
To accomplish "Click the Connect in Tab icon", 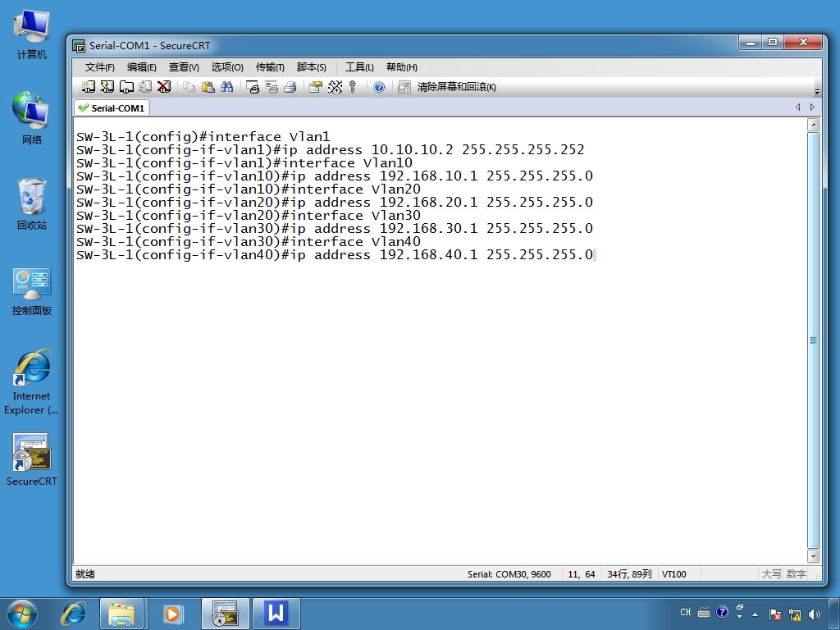I will click(126, 87).
